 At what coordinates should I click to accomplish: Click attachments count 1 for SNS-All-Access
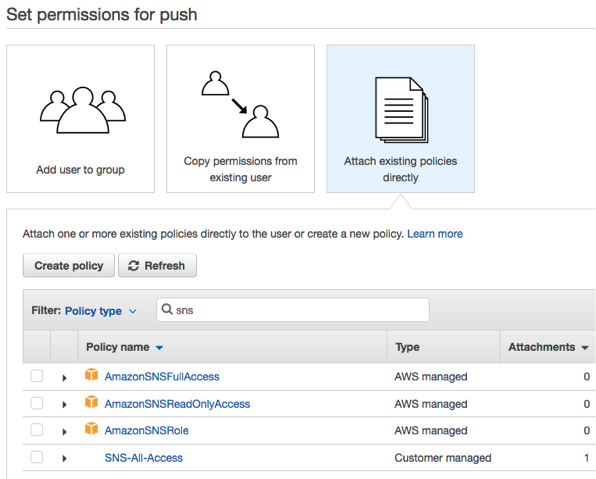[586, 458]
